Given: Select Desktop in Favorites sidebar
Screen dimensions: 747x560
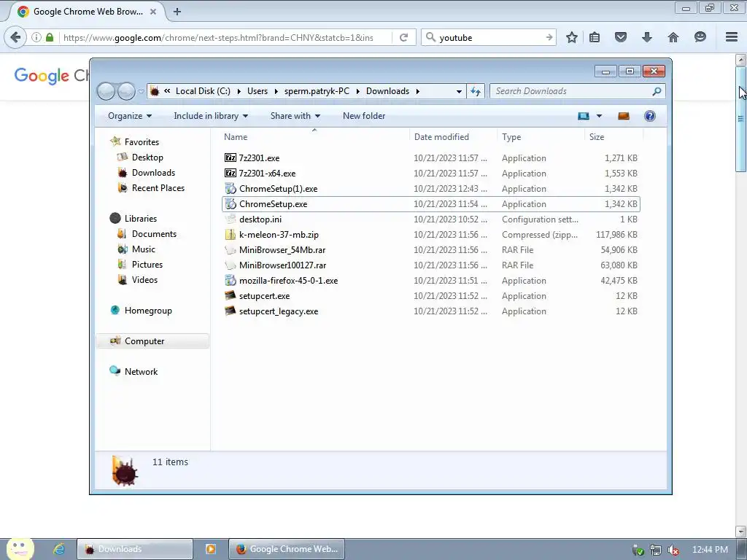Looking at the screenshot, I should click(x=147, y=157).
